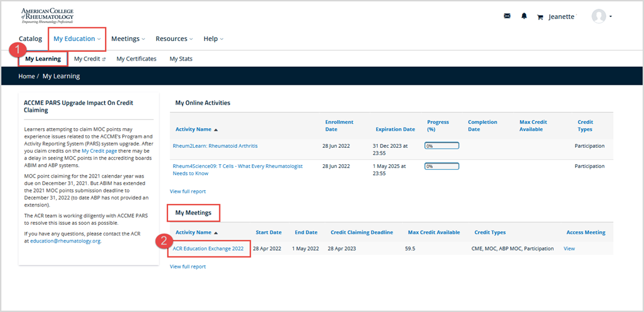Open the shopping cart icon
This screenshot has height=312, width=644.
click(x=540, y=17)
